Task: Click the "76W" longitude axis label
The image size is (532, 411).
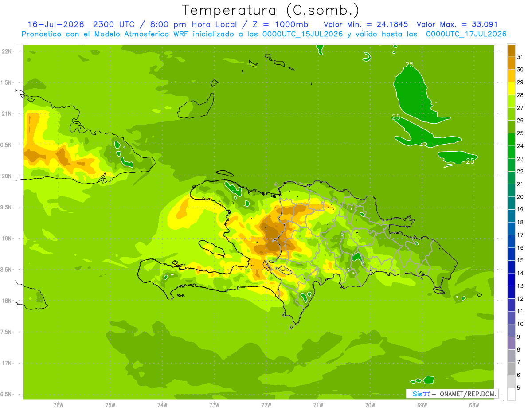Action: 58,405
